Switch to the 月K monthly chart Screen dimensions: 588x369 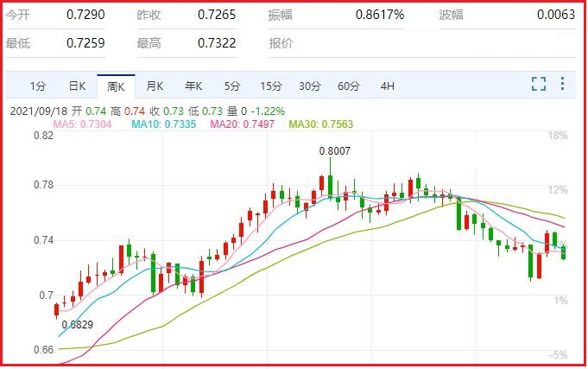(x=155, y=86)
